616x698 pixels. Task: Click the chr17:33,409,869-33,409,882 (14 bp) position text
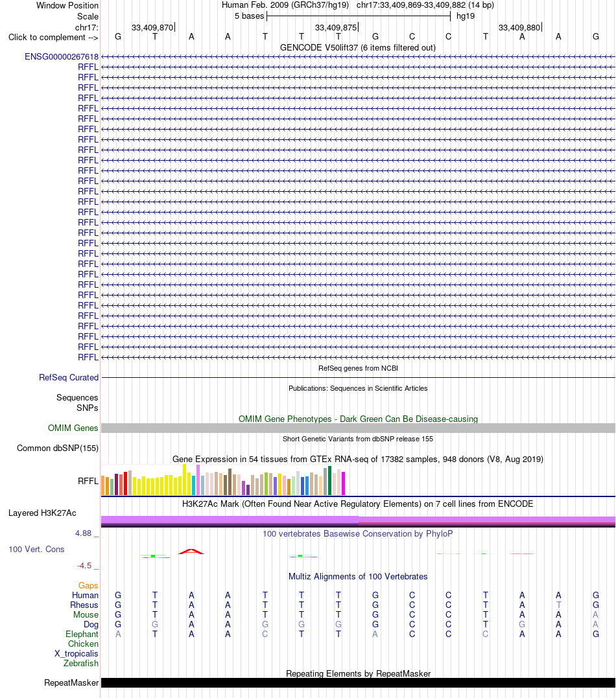(x=425, y=5)
